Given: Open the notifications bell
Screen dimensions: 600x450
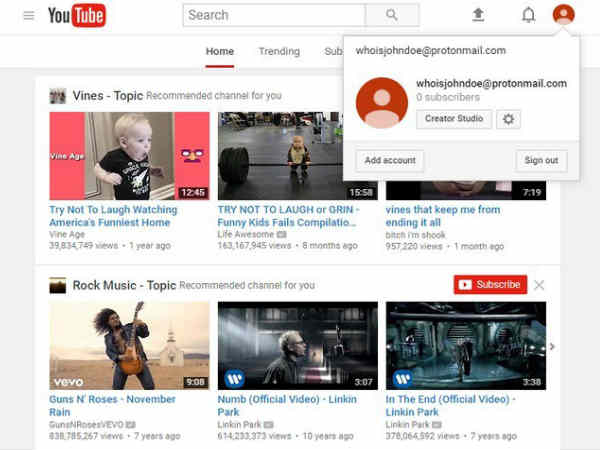Looking at the screenshot, I should tap(528, 15).
